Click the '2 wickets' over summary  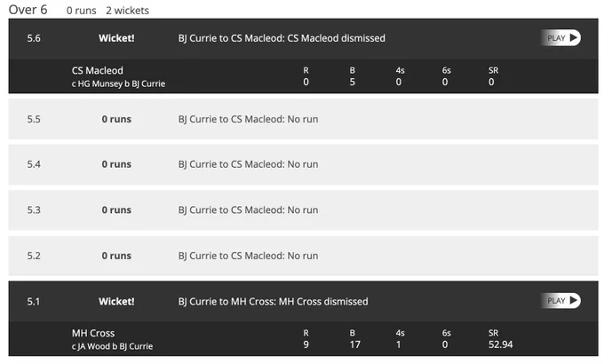(128, 11)
